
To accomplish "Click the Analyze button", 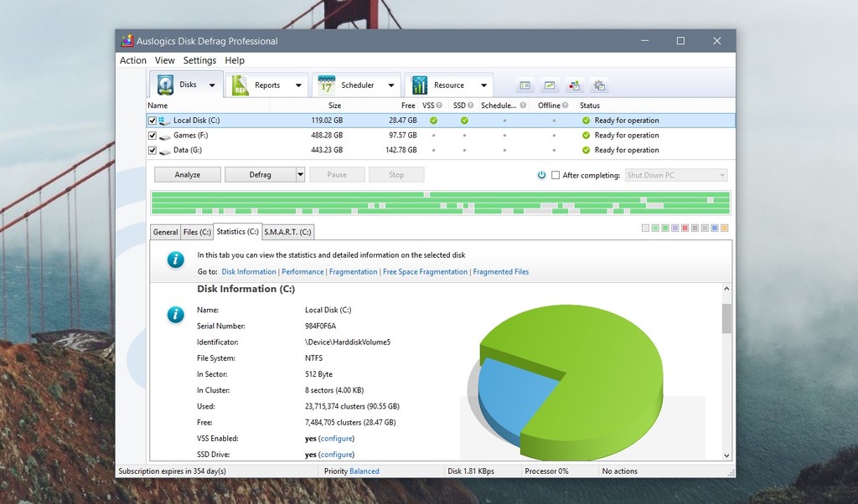I will 188,175.
